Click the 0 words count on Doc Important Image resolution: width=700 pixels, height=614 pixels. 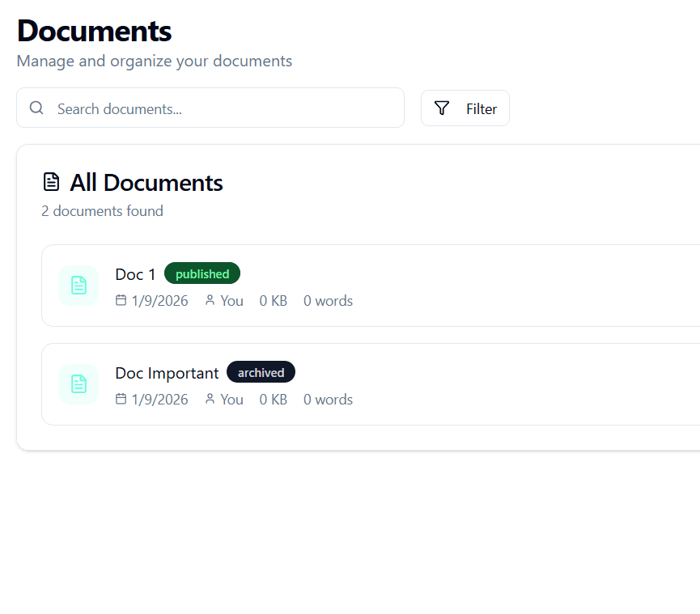click(328, 399)
